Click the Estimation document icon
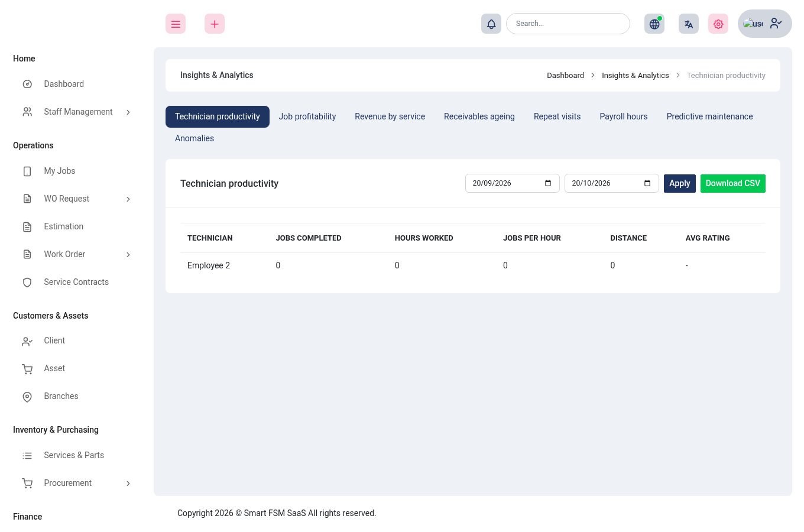The height and width of the screenshot is (532, 804). click(x=27, y=226)
